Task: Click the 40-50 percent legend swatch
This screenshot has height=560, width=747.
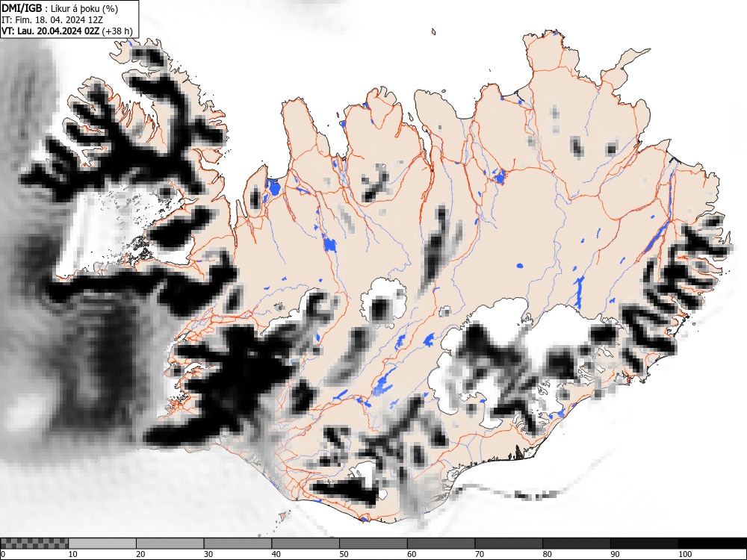Action: (x=306, y=544)
